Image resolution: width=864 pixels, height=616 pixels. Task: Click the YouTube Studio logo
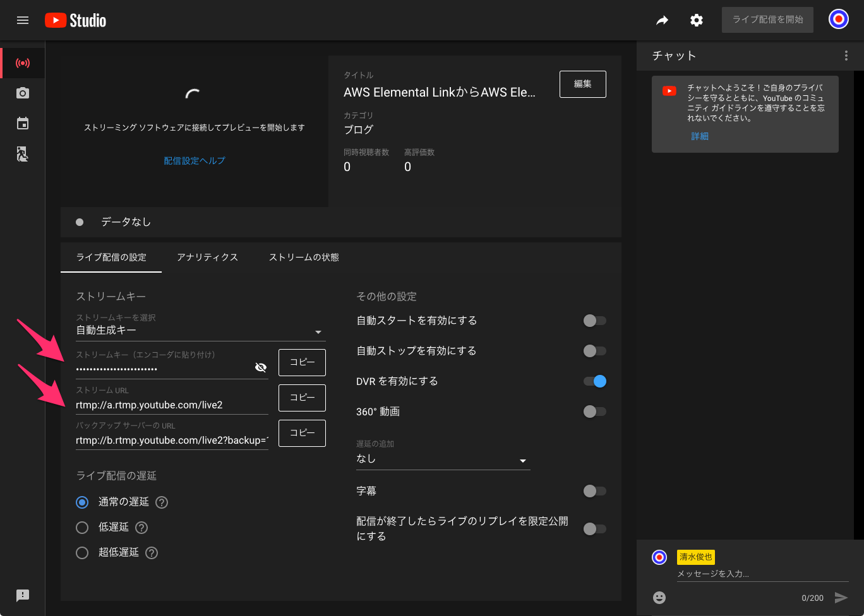(x=75, y=20)
